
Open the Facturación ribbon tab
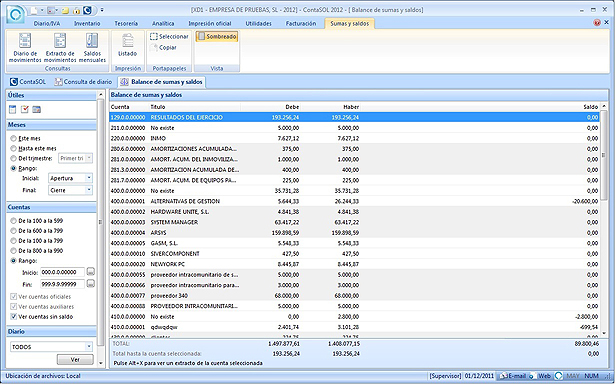pos(301,24)
